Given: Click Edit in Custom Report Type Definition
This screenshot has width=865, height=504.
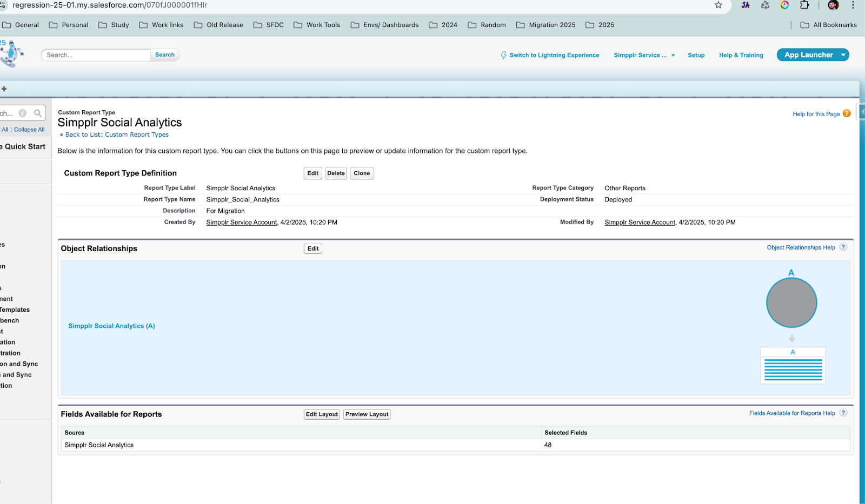Looking at the screenshot, I should (313, 173).
